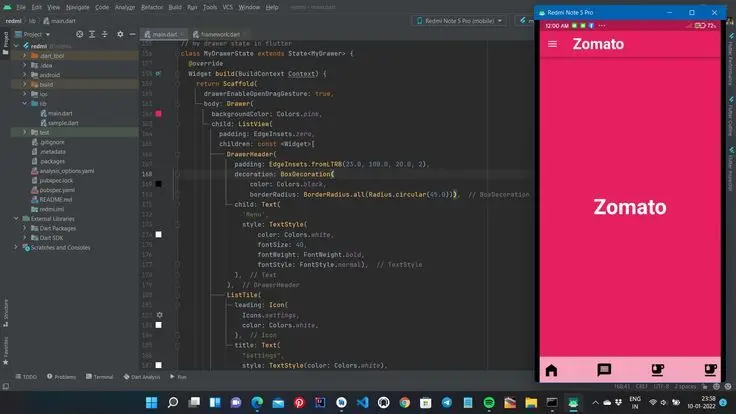Show hidden system tray icons
The width and height of the screenshot is (736, 414).
pyautogui.click(x=595, y=402)
